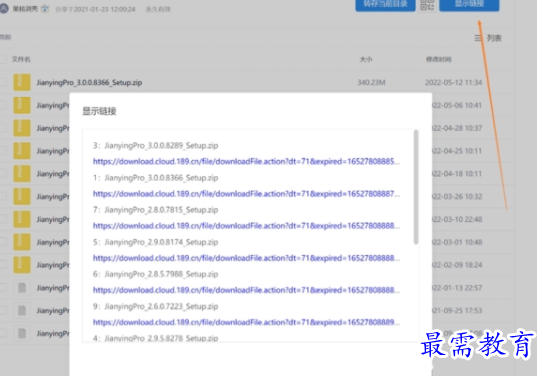Screen dimensions: 542x376
Task: Open JianyingPro_3.0.0.8366_Setup.zip in file list
Action: click(89, 83)
